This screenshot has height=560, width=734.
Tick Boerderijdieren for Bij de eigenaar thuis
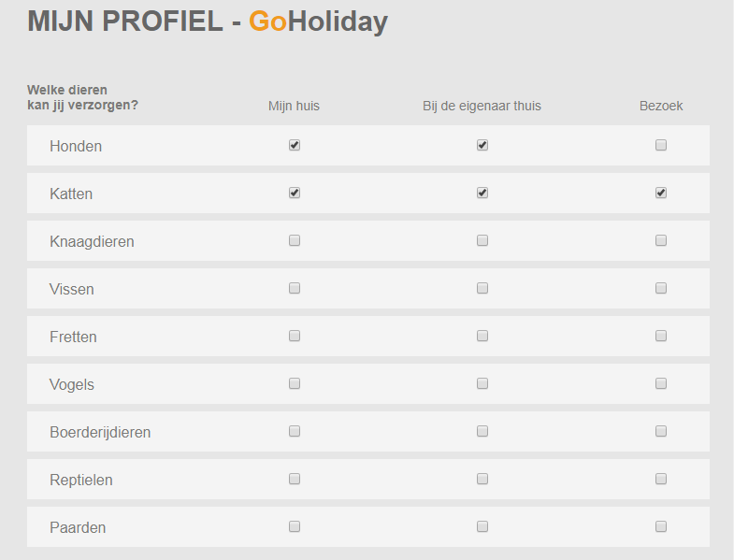(482, 431)
